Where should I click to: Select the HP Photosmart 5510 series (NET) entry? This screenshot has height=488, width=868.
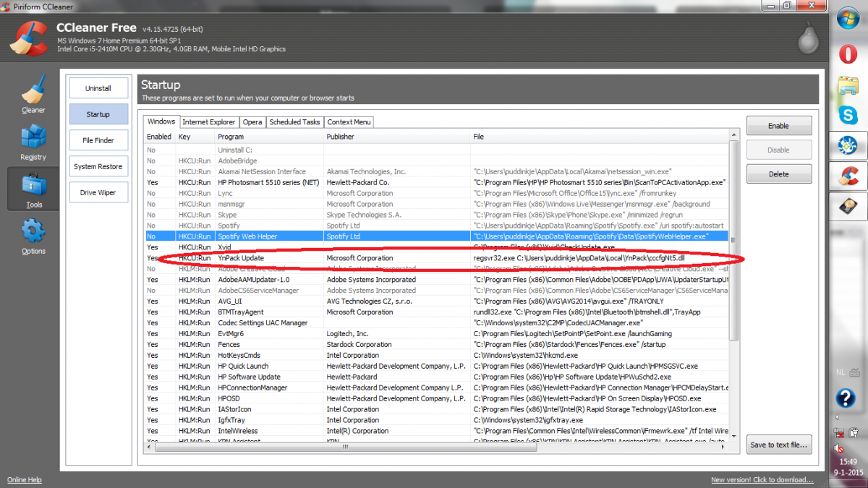pos(435,182)
